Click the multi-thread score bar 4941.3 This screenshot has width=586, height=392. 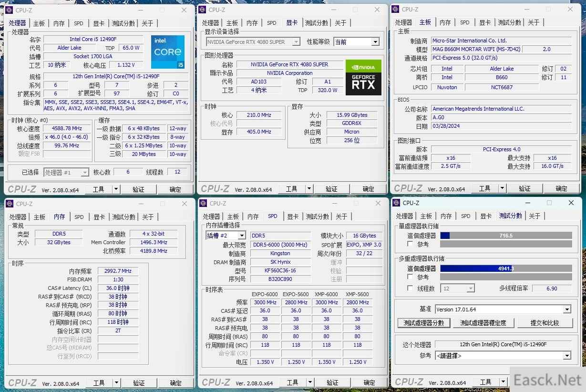506,268
